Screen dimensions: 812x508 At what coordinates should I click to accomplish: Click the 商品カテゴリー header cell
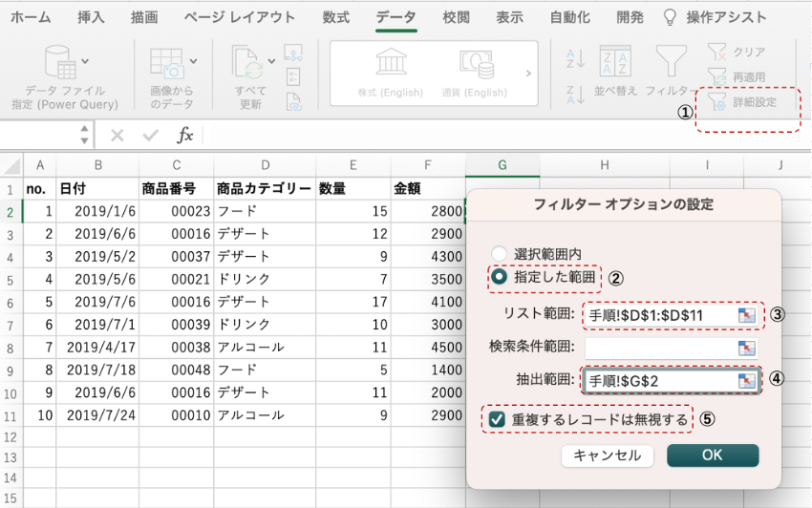tap(265, 188)
